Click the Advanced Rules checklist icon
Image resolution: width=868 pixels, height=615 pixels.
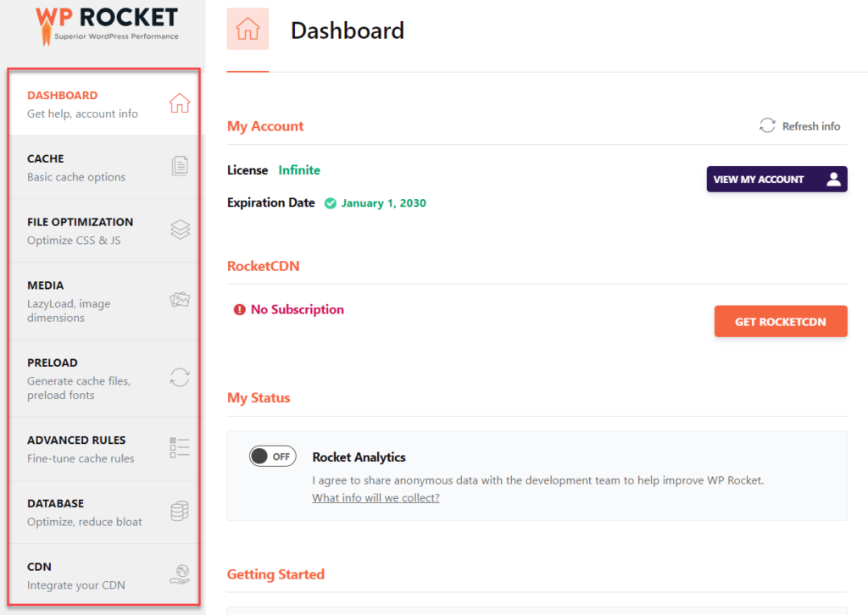coord(180,447)
